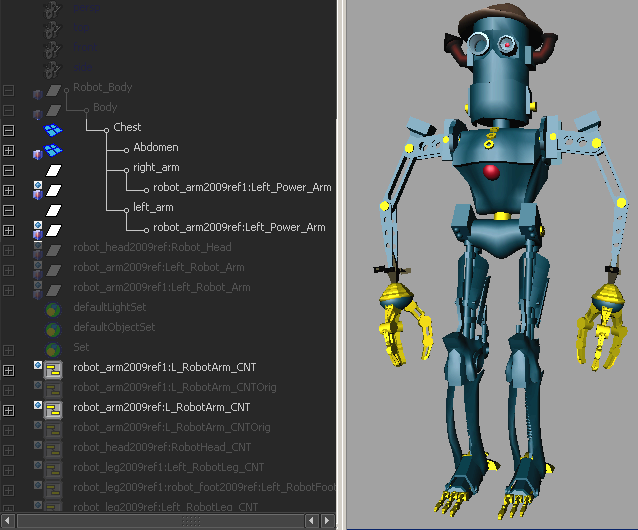
Task: Click the defaultLightSet sphere icon
Action: tap(53, 310)
